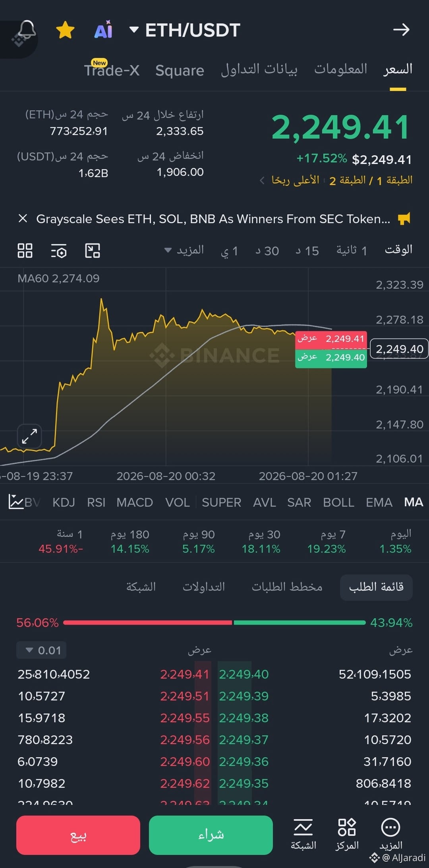The height and width of the screenshot is (868, 429).
Task: Tap bid price 2,249.40 in order book
Action: click(x=244, y=674)
